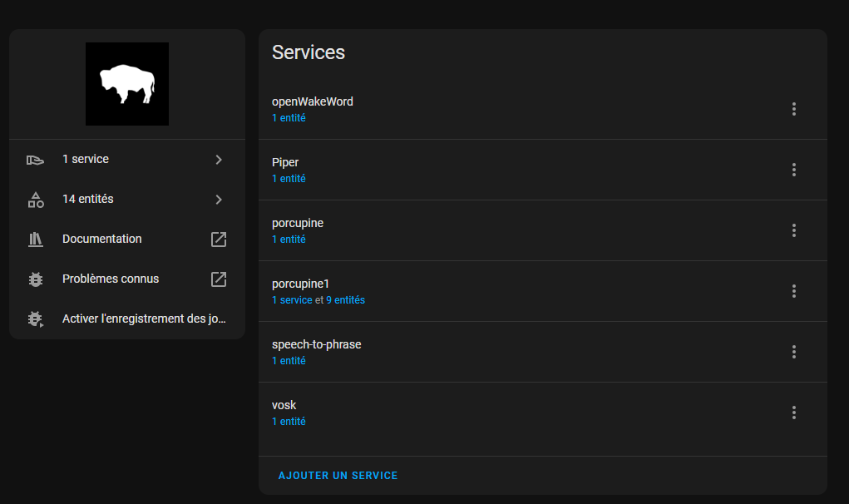Open the three-dot menu for vosk
The height and width of the screenshot is (504, 849).
pyautogui.click(x=794, y=412)
